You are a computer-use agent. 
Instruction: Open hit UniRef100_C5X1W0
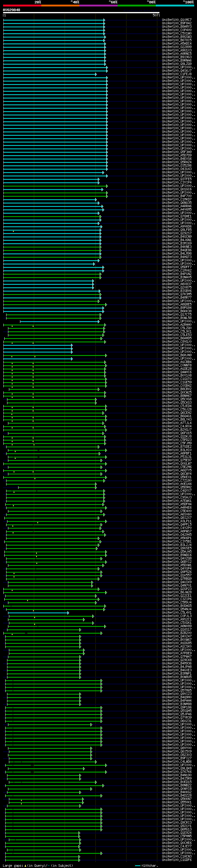tap(177, 33)
